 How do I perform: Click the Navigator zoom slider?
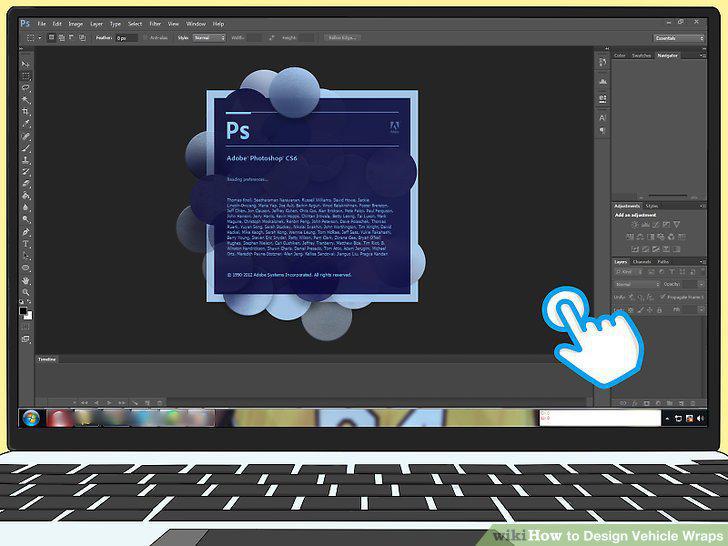[668, 196]
